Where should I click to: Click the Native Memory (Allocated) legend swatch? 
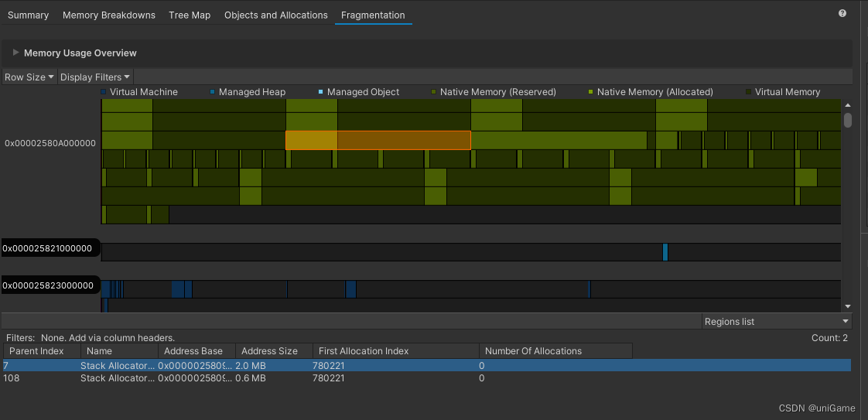pos(590,92)
